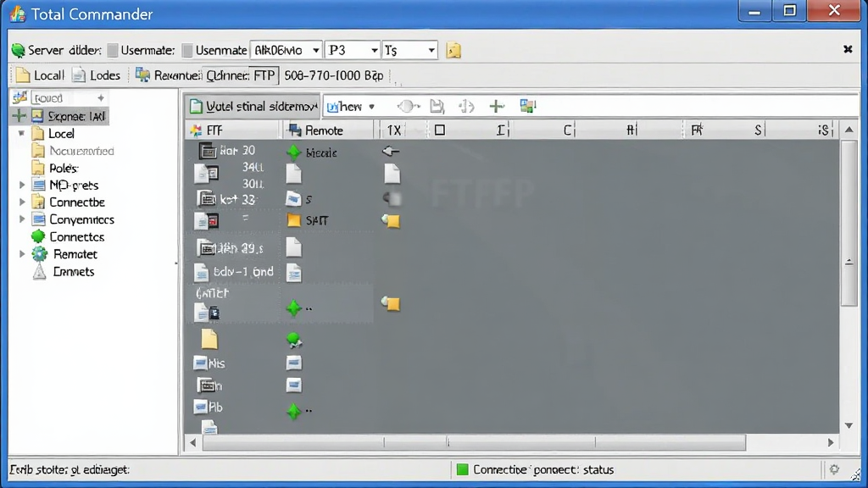
Task: Toggle the checkbox in column header
Action: 440,130
